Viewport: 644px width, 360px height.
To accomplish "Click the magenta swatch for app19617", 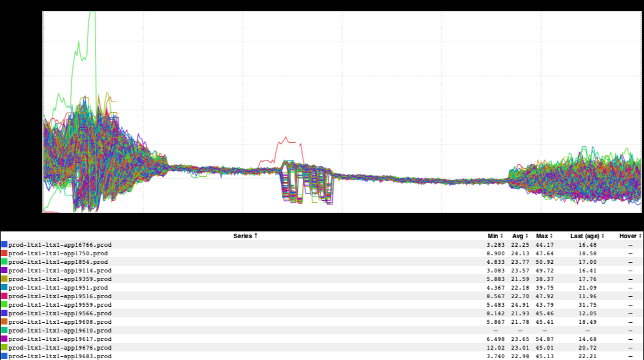I will (x=4, y=339).
